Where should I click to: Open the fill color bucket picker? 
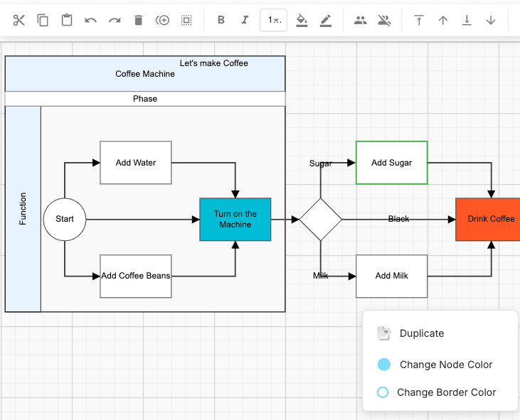(x=302, y=20)
